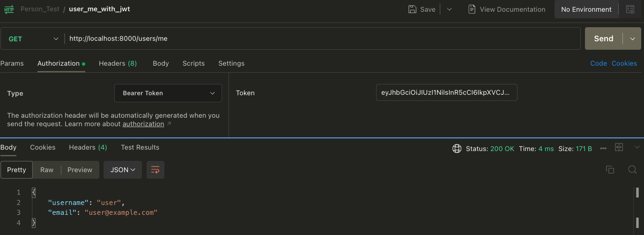Screen dimensions: 644x235
Task: Copy the response body with copy icon
Action: click(610, 170)
